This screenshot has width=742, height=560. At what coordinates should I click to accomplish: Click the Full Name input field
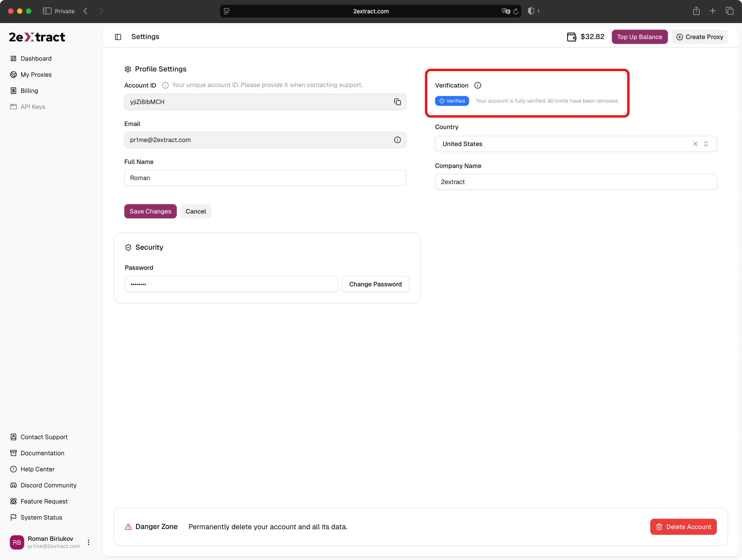click(x=265, y=178)
